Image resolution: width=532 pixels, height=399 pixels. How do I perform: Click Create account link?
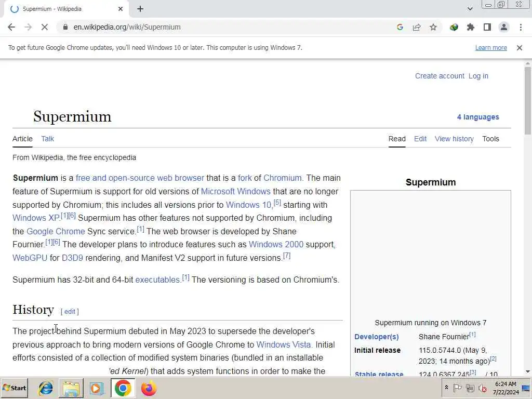tap(440, 76)
